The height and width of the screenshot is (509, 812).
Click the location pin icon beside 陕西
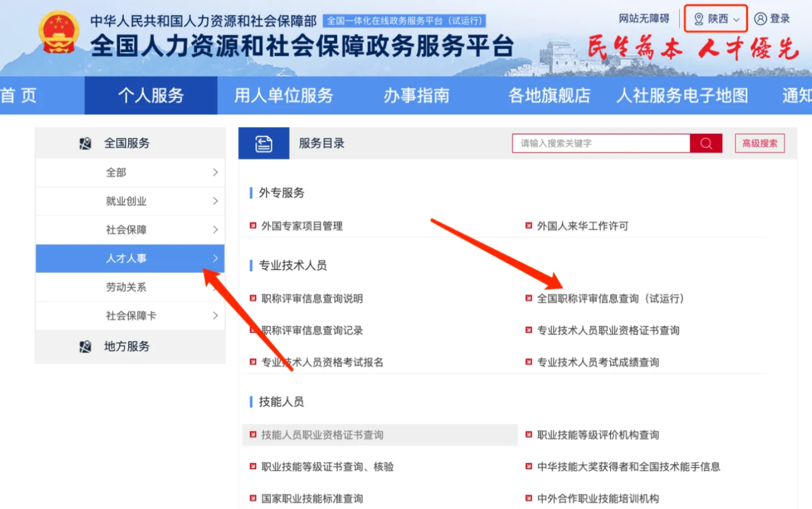coord(698,18)
